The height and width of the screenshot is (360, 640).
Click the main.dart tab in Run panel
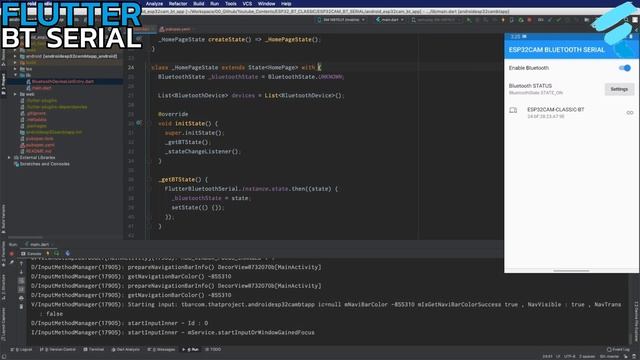(39, 244)
